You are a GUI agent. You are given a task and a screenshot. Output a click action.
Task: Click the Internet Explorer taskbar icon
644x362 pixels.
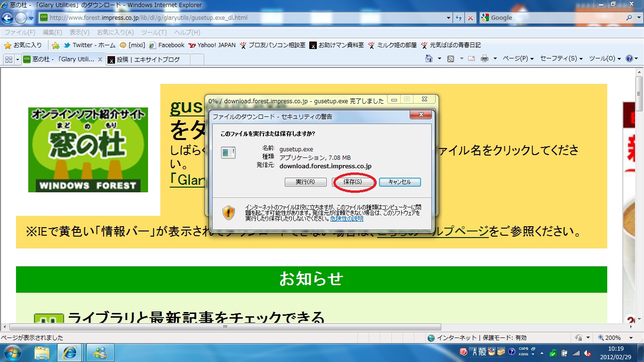(x=71, y=353)
